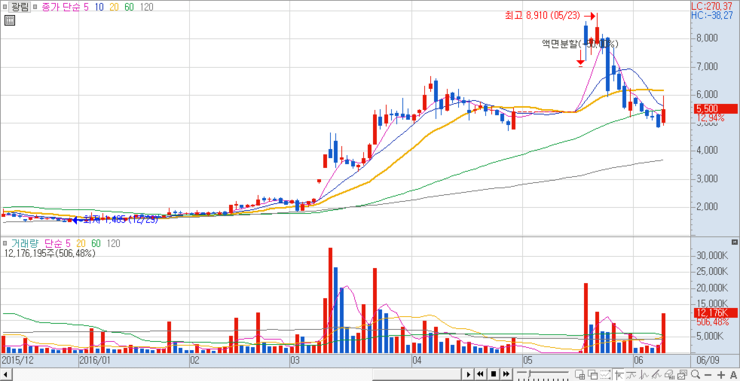Toggle the small square box left of 광림
The image size is (740, 381).
click(x=4, y=8)
